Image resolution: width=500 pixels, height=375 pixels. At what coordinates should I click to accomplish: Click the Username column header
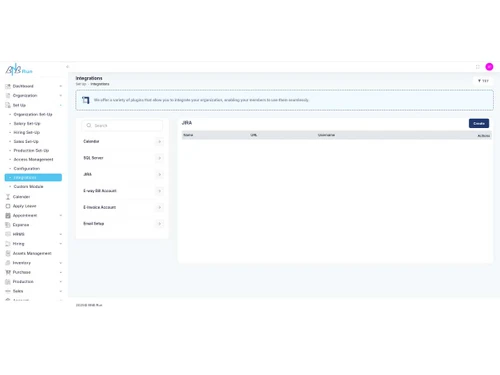pos(326,135)
